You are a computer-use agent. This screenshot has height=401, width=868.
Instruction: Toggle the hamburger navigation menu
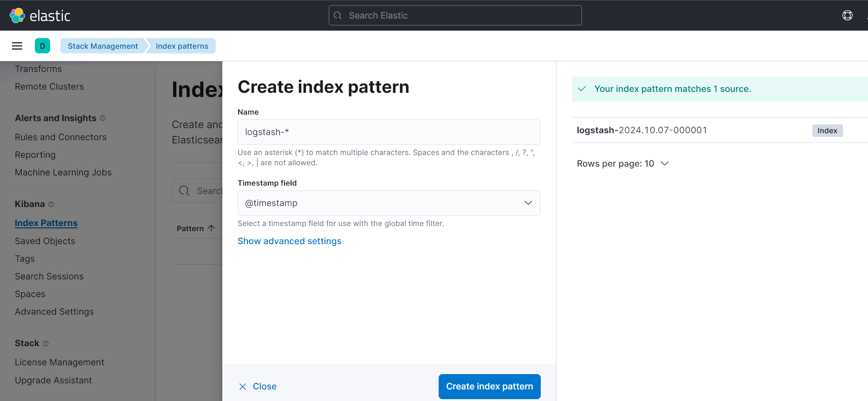click(17, 46)
